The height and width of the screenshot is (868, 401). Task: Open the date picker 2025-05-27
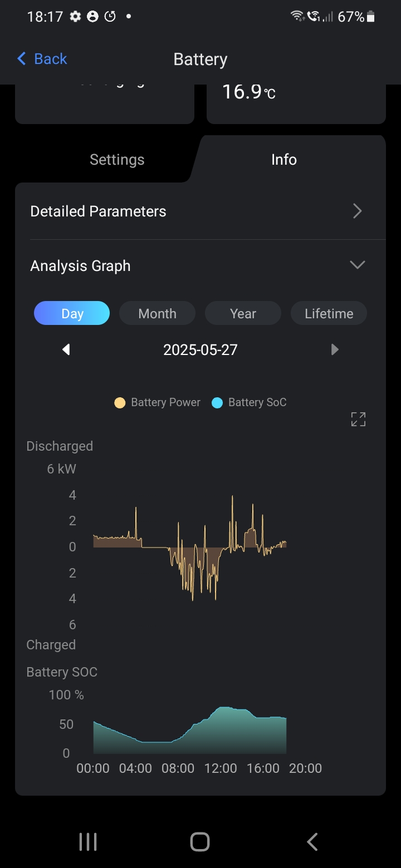click(x=200, y=349)
